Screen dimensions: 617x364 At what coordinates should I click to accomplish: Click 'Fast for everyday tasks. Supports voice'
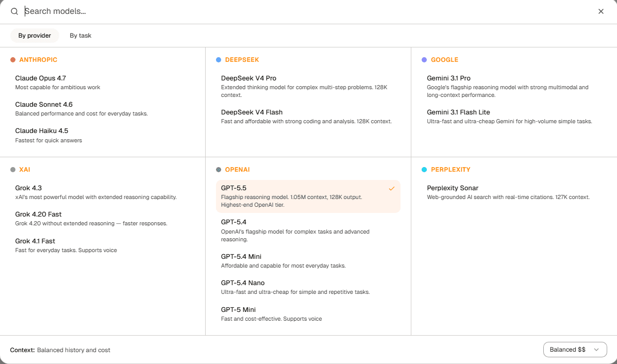point(66,250)
